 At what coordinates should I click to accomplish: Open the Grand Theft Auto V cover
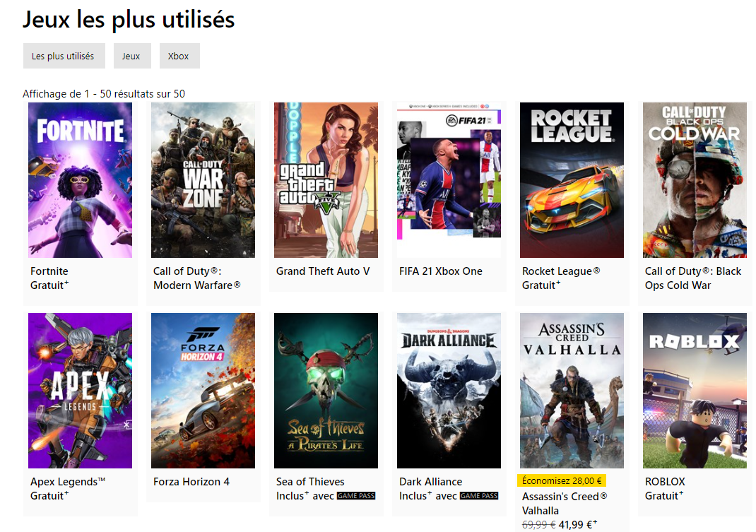(326, 180)
